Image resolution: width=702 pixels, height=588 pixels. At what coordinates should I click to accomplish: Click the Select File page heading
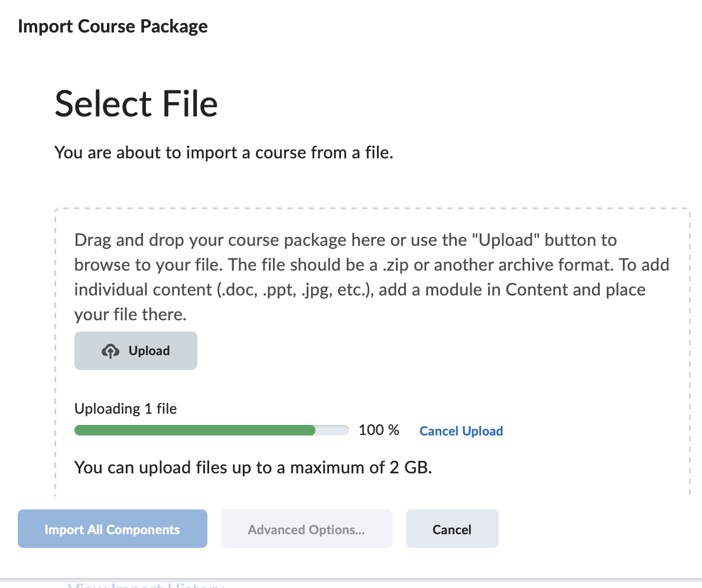[136, 103]
